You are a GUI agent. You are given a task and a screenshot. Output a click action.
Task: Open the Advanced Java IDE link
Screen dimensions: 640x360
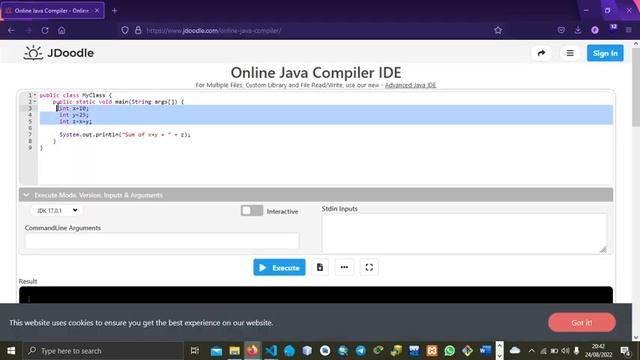410,85
